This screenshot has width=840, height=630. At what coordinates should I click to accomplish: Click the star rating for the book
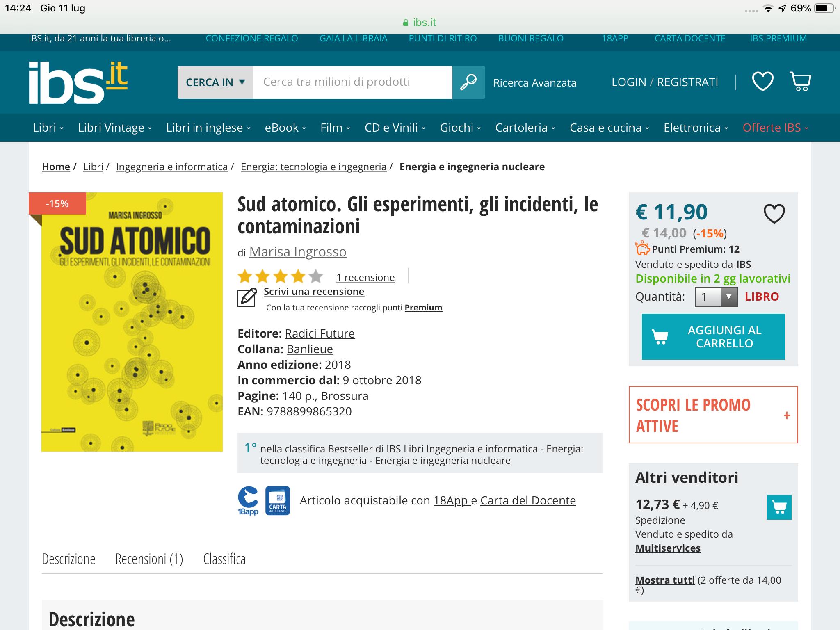click(x=281, y=277)
